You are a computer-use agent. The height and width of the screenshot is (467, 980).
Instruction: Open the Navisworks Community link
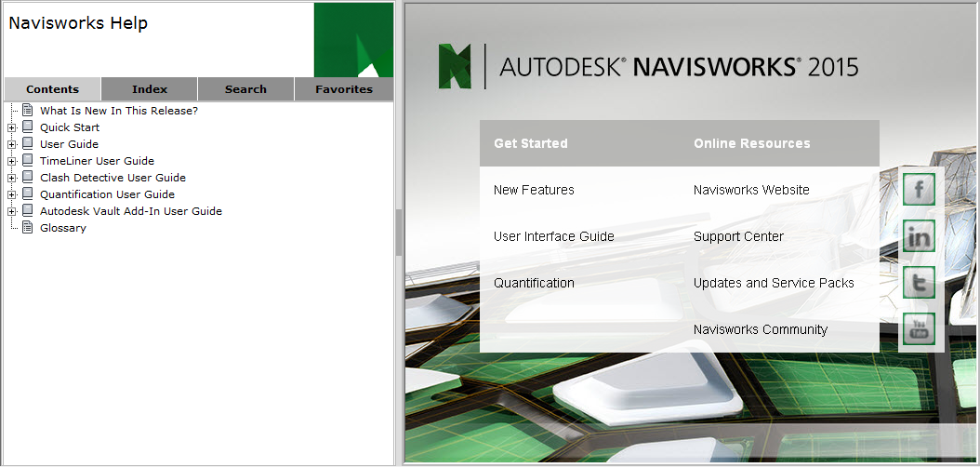coord(761,329)
